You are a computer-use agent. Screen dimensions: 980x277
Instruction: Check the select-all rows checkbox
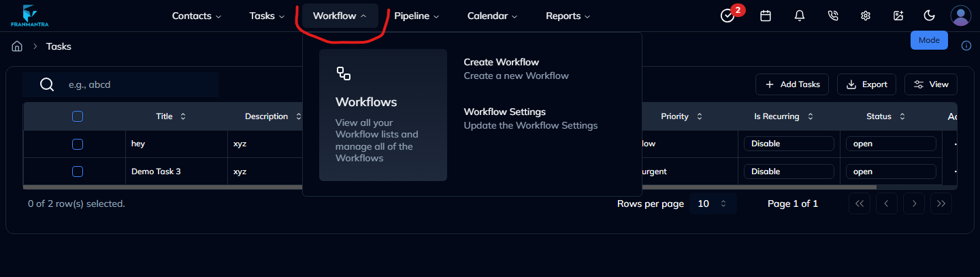[78, 116]
